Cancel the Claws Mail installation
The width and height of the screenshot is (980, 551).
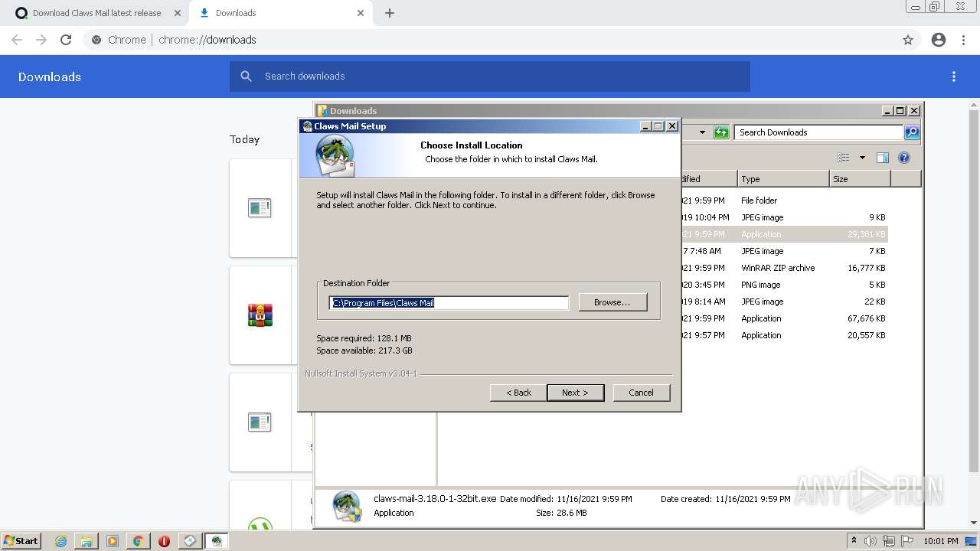(x=641, y=393)
